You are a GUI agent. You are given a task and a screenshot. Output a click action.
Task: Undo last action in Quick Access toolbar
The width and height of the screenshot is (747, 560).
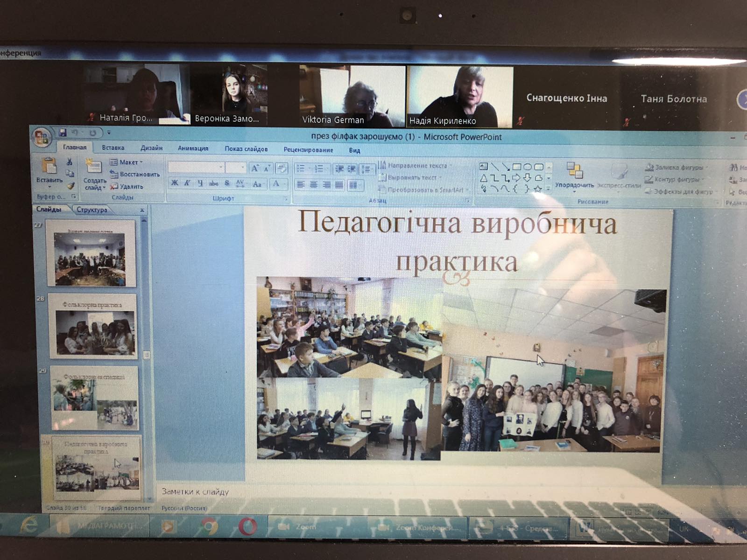[x=75, y=133]
